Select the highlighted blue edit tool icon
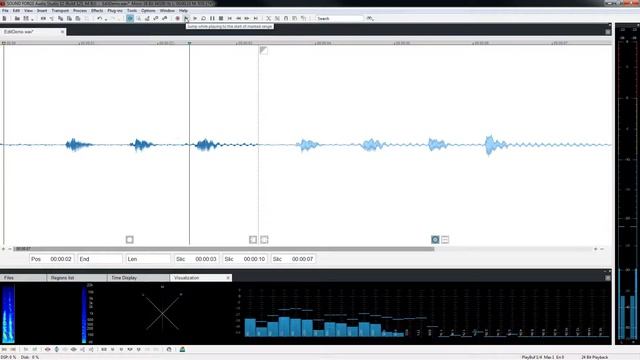The height and width of the screenshot is (360, 640). tap(130, 18)
